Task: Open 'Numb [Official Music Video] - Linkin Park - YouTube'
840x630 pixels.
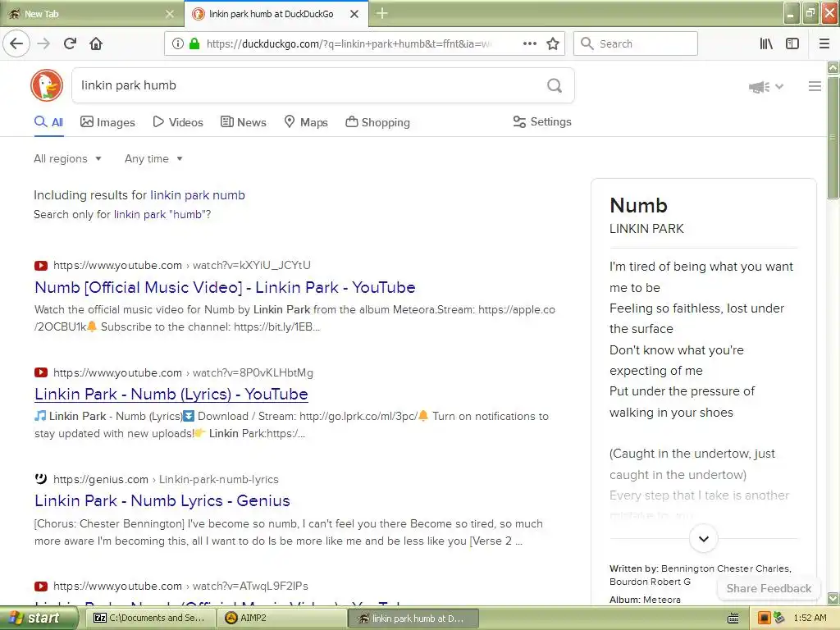Action: tap(225, 287)
